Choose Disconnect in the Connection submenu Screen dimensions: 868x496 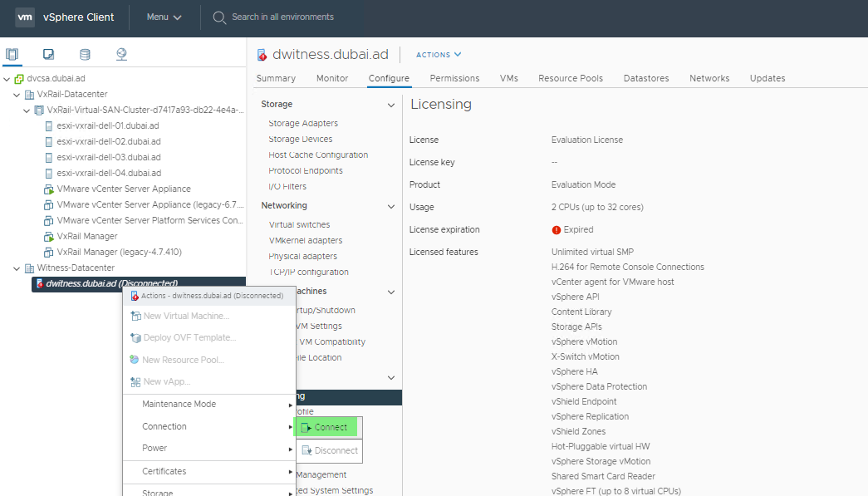click(x=330, y=450)
